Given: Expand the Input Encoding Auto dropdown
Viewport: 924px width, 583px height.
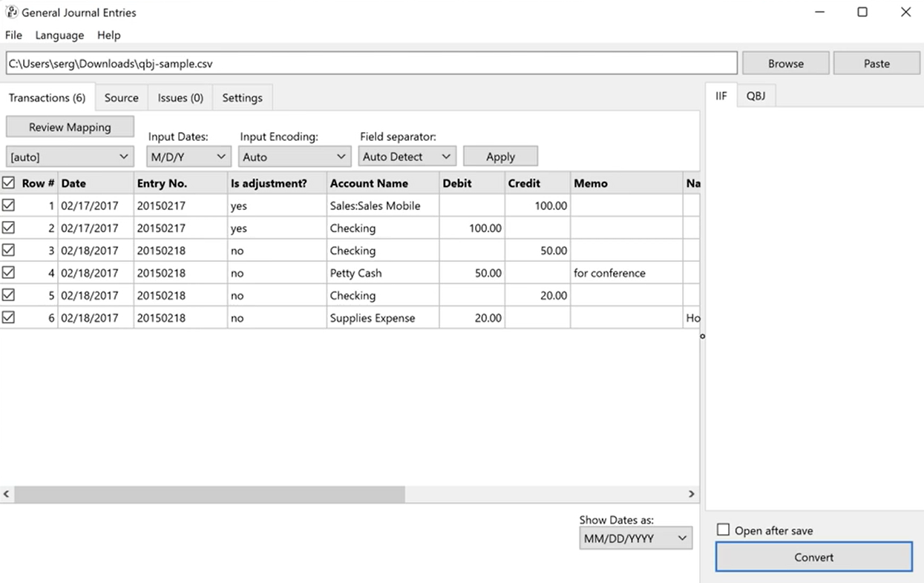Looking at the screenshot, I should (295, 157).
